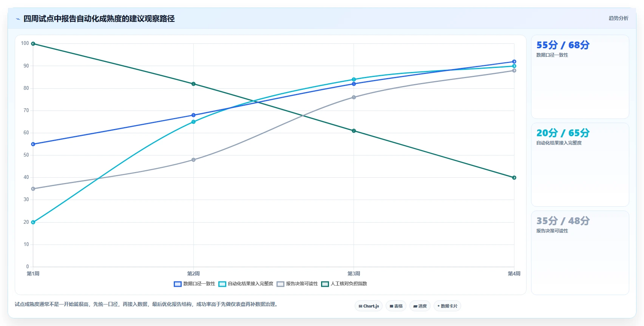Click the 第2周 point of 报告决策可读性 at 48
The width and height of the screenshot is (644, 326).
[x=193, y=160]
